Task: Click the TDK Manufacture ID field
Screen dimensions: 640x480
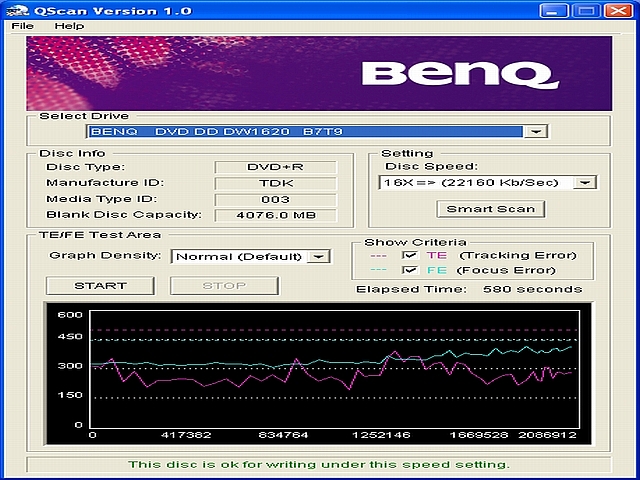Action: [276, 183]
